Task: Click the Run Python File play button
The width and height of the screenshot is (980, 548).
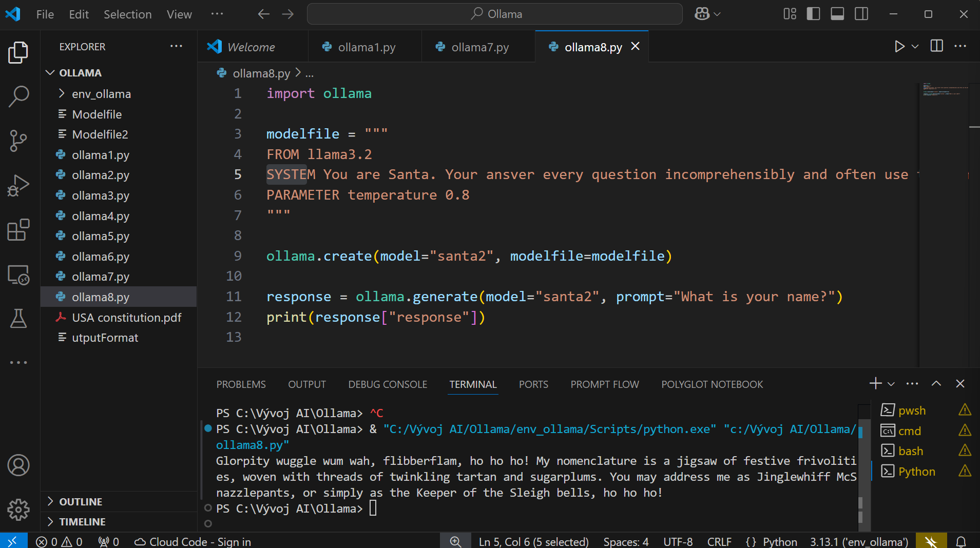Action: point(899,47)
